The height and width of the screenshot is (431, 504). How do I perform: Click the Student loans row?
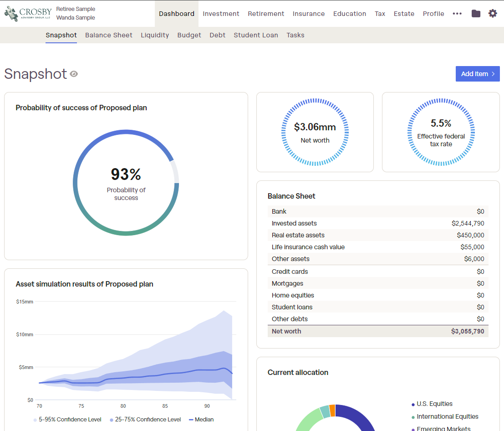tap(378, 307)
